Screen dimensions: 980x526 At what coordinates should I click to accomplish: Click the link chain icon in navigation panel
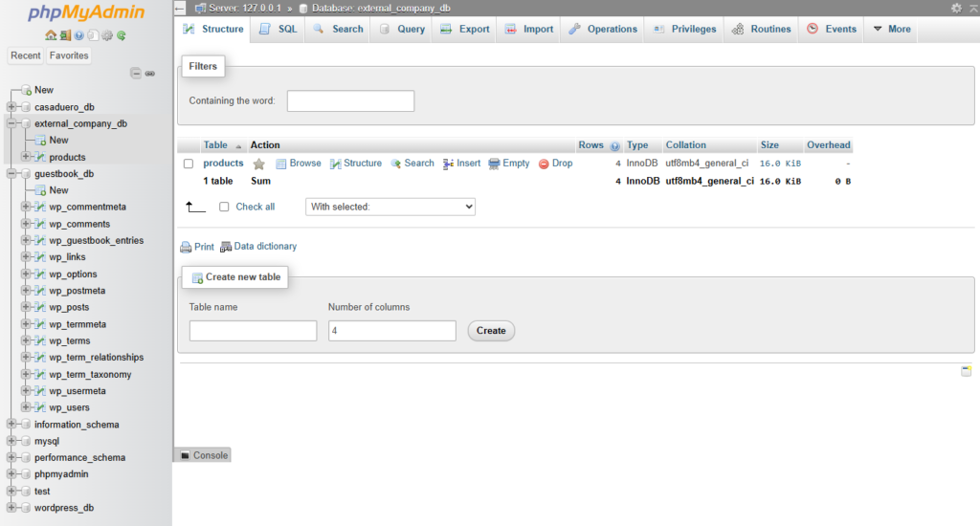(x=150, y=73)
